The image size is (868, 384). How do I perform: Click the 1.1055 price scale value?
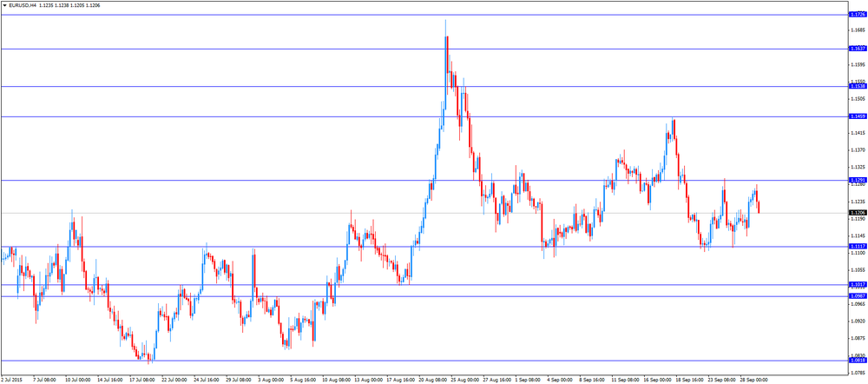[x=857, y=270]
